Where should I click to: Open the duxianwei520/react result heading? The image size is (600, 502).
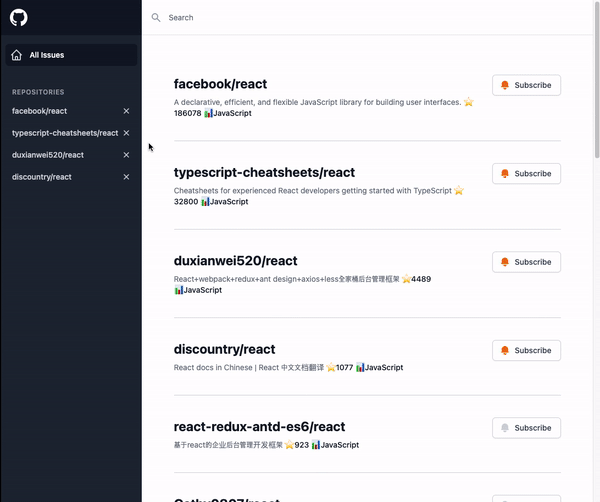(x=235, y=261)
